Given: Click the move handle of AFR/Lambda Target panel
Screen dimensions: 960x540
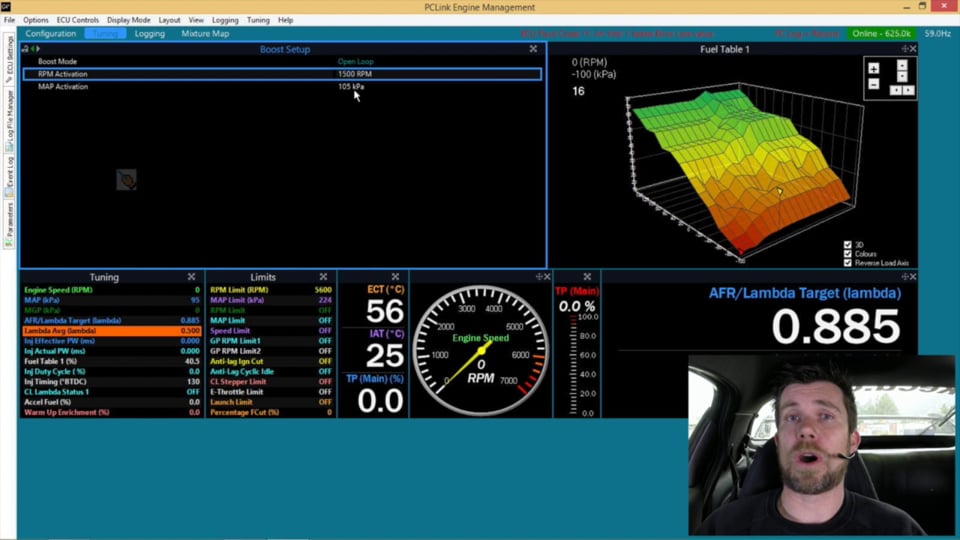Looking at the screenshot, I should pos(905,277).
